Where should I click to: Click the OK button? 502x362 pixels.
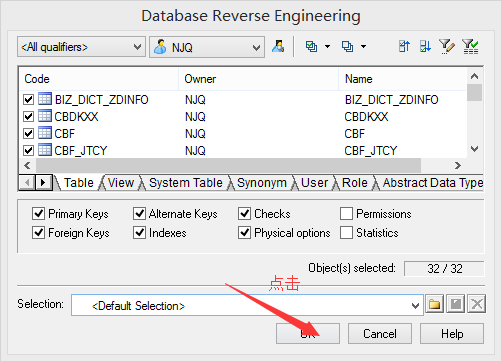(x=308, y=333)
